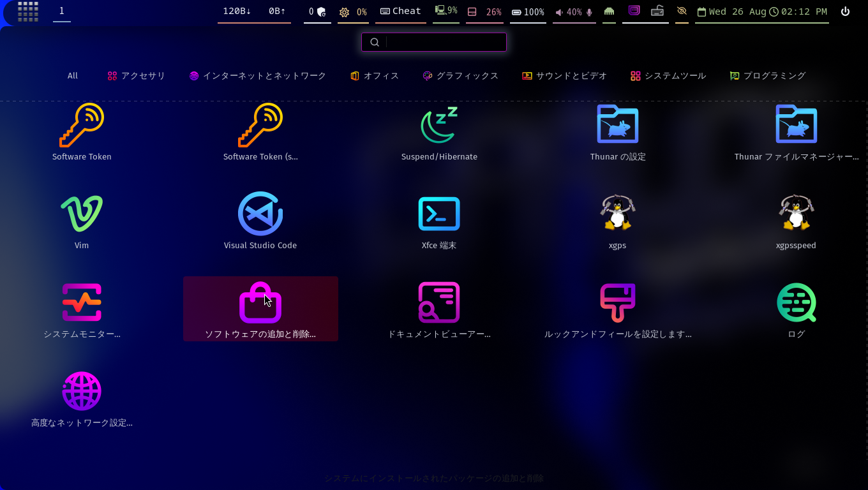Screen dimensions: 868x490
Task: Click the memory 9% indicator
Action: (446, 11)
